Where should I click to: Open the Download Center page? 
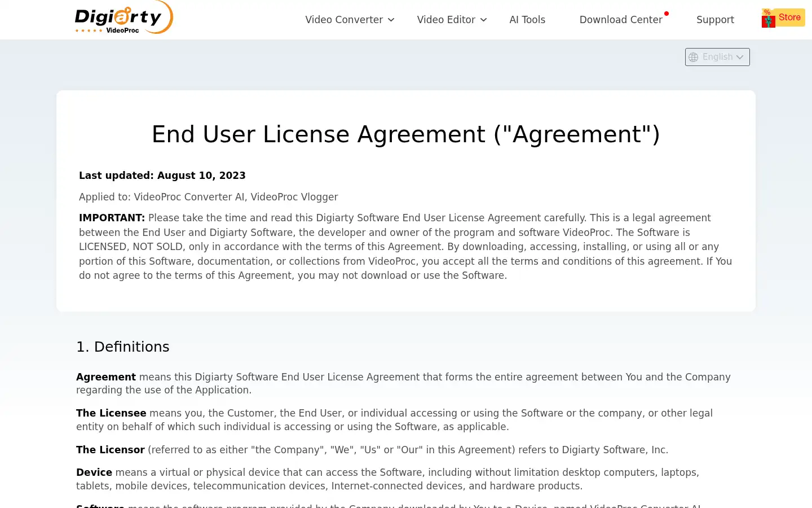621,20
